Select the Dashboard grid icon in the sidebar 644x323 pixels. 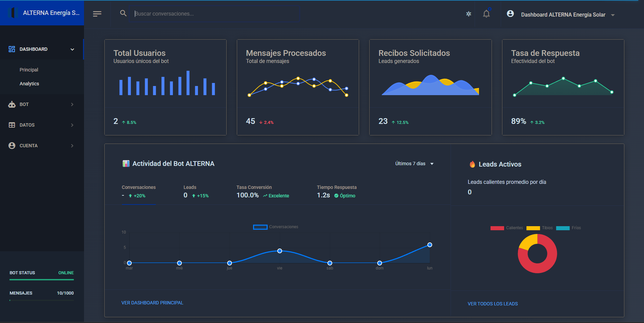12,49
